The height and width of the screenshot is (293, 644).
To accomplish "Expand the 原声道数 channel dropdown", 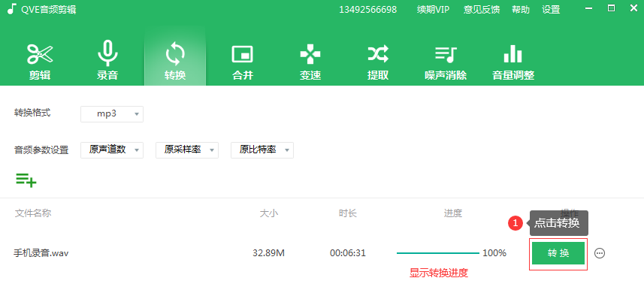I will (x=112, y=150).
